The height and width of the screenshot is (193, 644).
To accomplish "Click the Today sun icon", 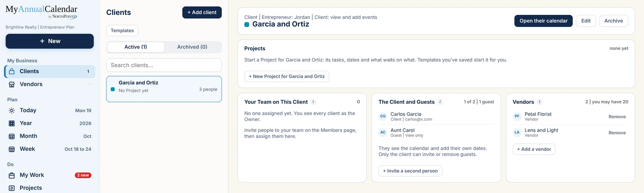I will pyautogui.click(x=12, y=111).
